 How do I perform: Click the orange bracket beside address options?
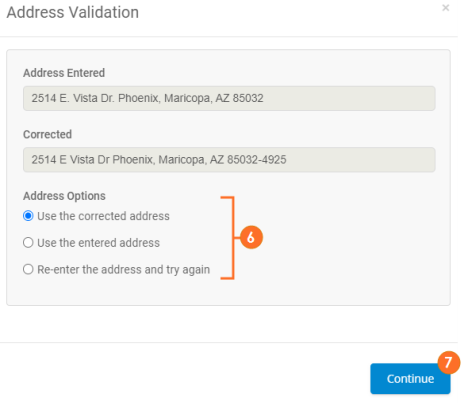pyautogui.click(x=228, y=238)
